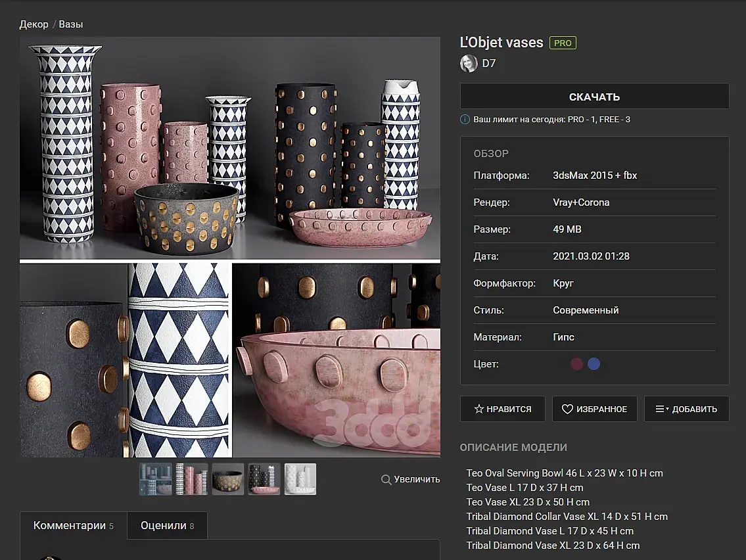Image resolution: width=746 pixels, height=560 pixels.
Task: Open author name D7 profile
Action: (x=489, y=63)
